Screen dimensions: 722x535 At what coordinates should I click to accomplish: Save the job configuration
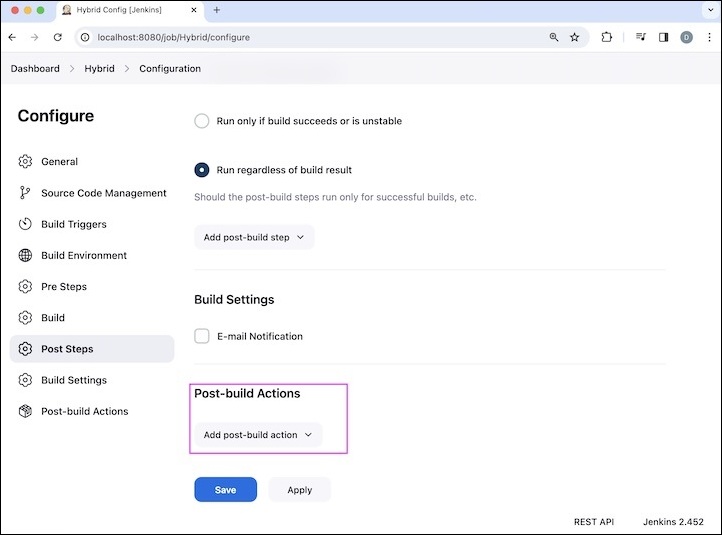(x=225, y=490)
